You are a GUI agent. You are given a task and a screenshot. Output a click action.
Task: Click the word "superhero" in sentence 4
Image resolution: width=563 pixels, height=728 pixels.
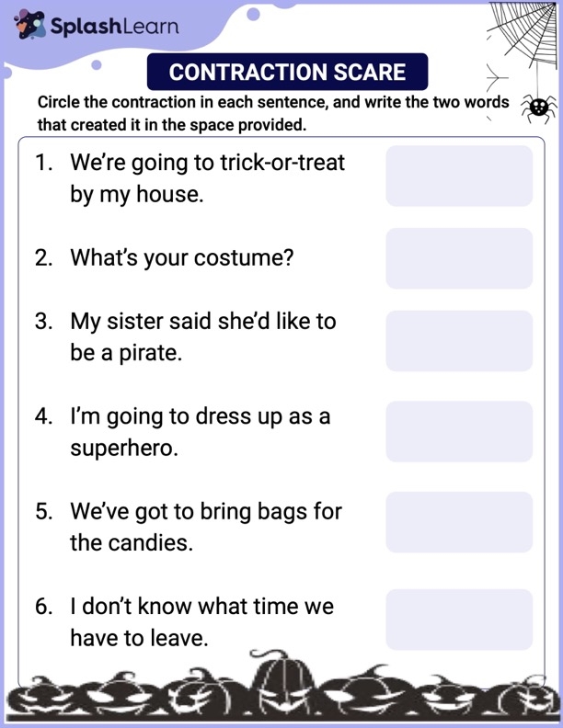(123, 448)
